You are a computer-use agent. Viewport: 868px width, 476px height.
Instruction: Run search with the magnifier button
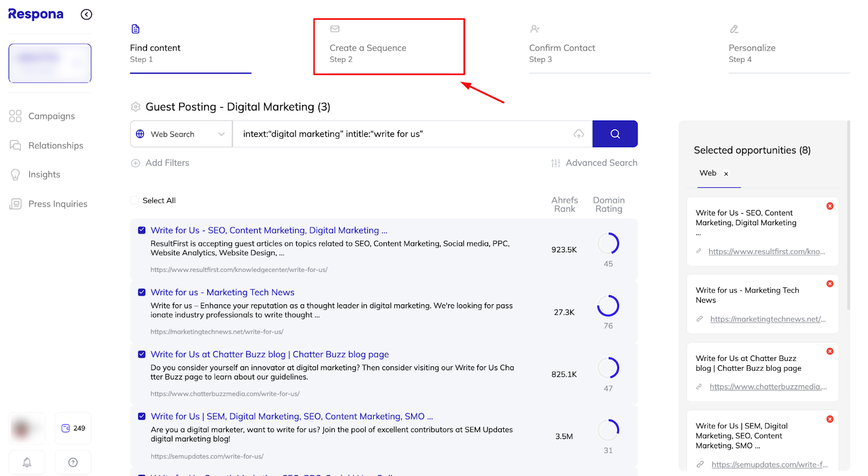coord(615,134)
